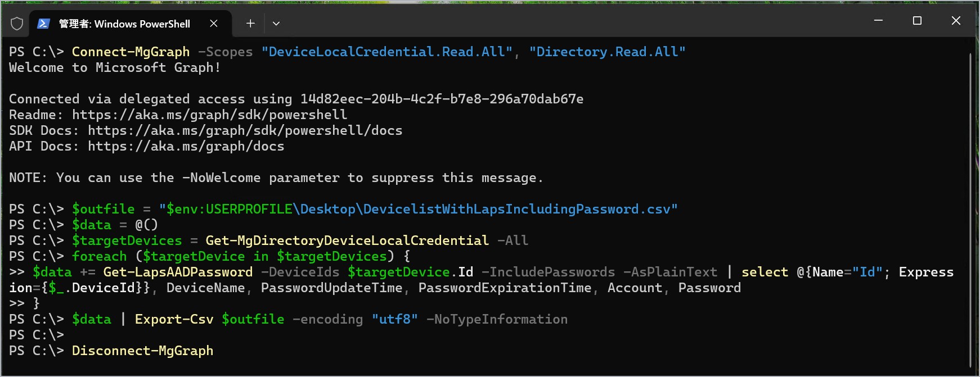Click the delegated access GUID text
The width and height of the screenshot is (980, 377).
coord(442,99)
